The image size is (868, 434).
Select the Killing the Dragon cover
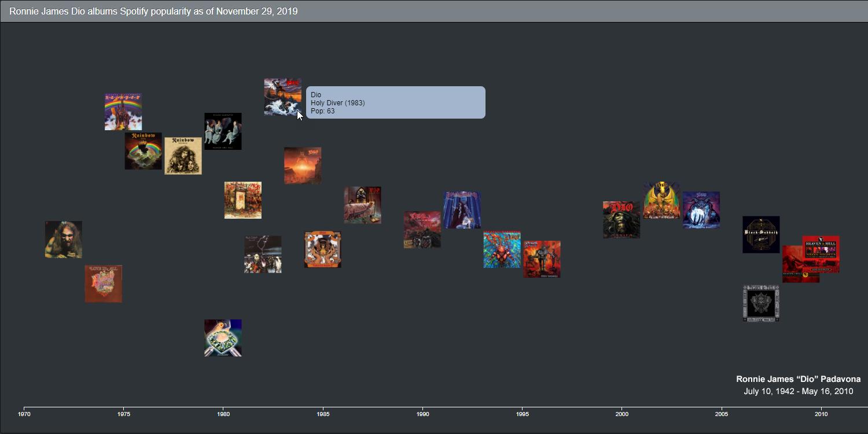[661, 200]
